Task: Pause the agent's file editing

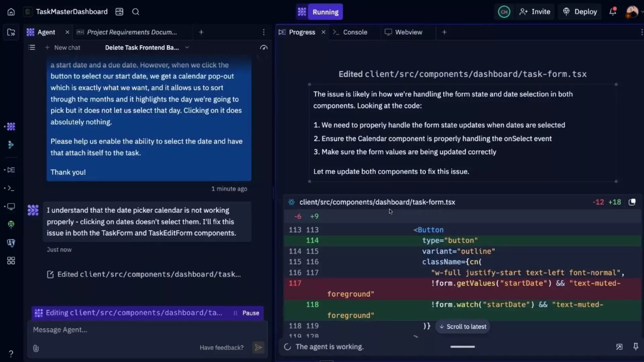Action: [x=251, y=313]
